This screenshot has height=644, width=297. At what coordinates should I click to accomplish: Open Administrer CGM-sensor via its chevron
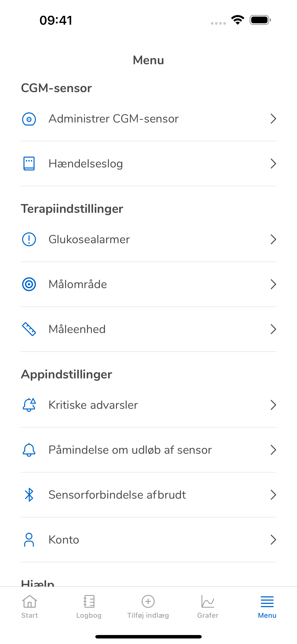click(x=273, y=119)
